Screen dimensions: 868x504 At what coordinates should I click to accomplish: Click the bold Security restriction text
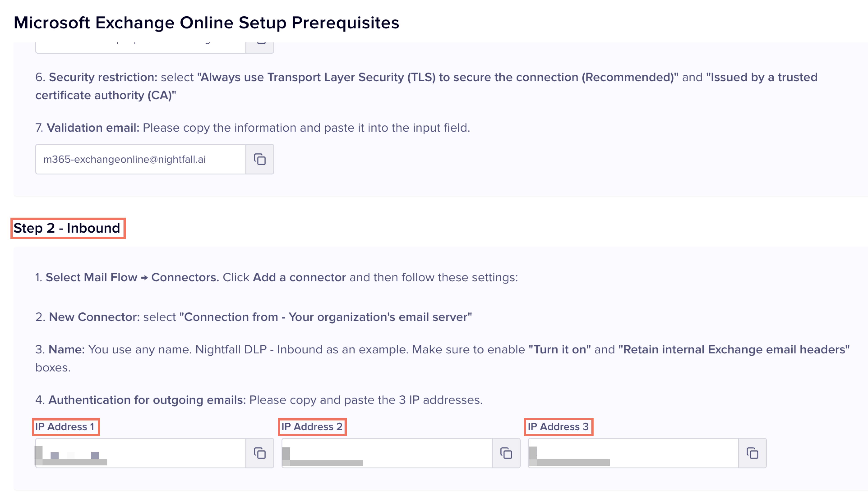tap(103, 77)
